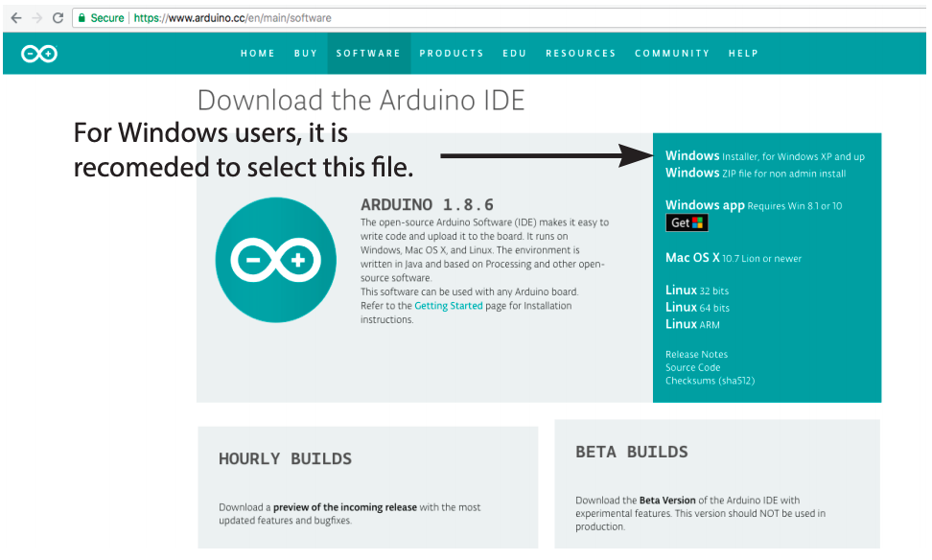Open Checksums (sha512) link

710,381
